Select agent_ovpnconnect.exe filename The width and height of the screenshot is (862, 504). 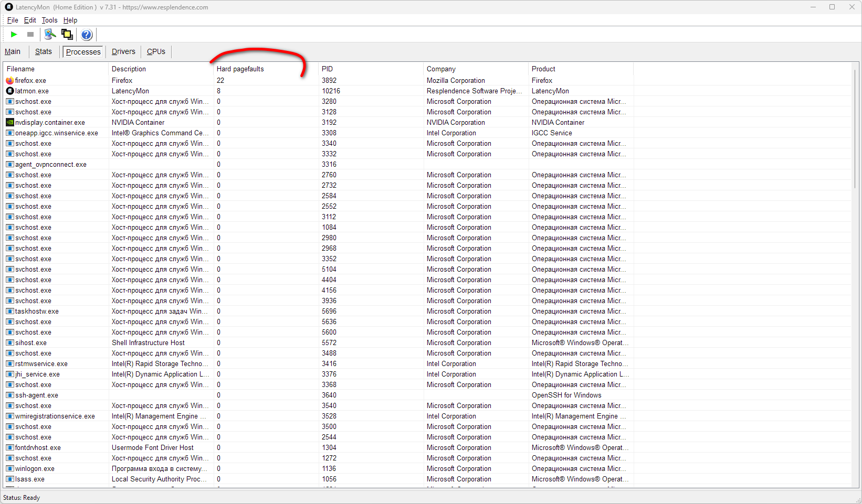(51, 165)
